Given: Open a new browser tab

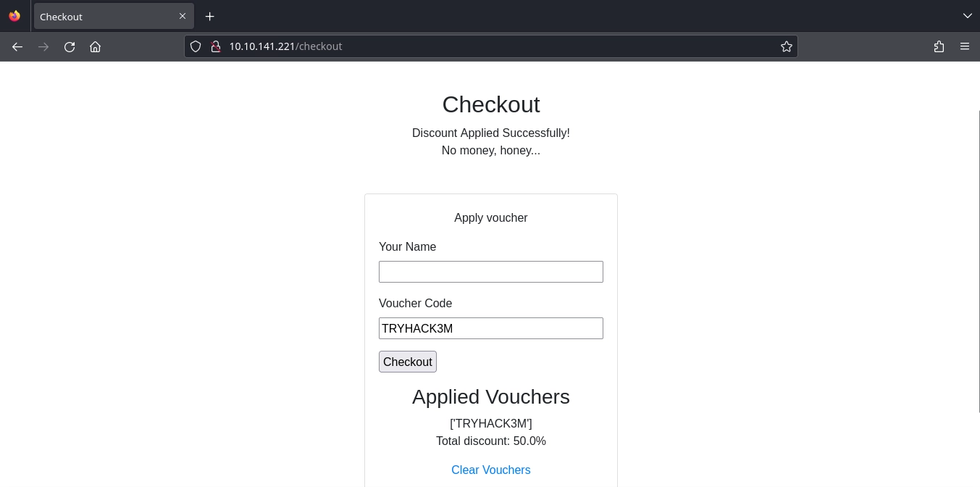Looking at the screenshot, I should [x=210, y=16].
